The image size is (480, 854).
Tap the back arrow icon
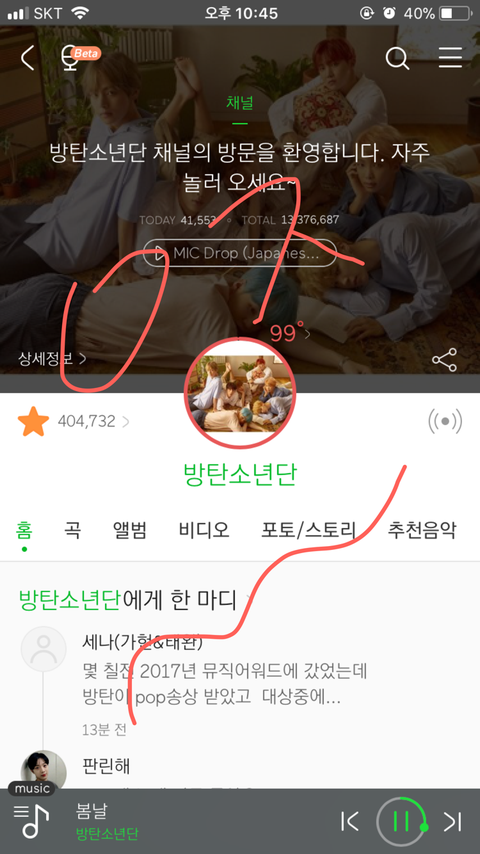27,58
